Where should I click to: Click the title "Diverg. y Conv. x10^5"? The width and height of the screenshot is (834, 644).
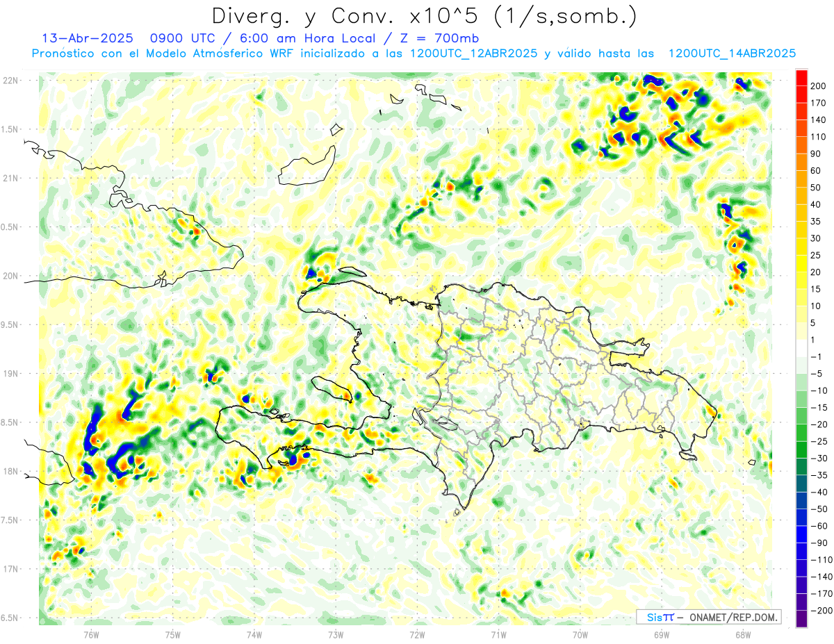point(346,16)
